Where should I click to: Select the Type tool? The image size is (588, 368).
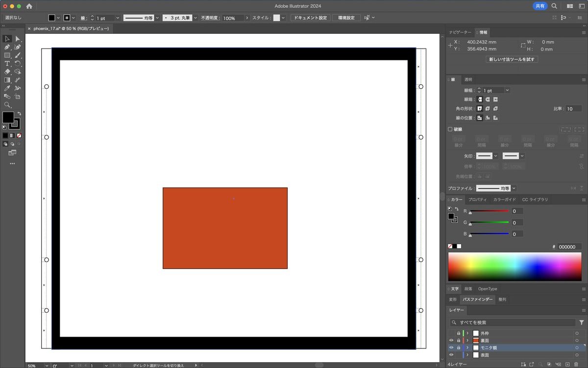(7, 63)
